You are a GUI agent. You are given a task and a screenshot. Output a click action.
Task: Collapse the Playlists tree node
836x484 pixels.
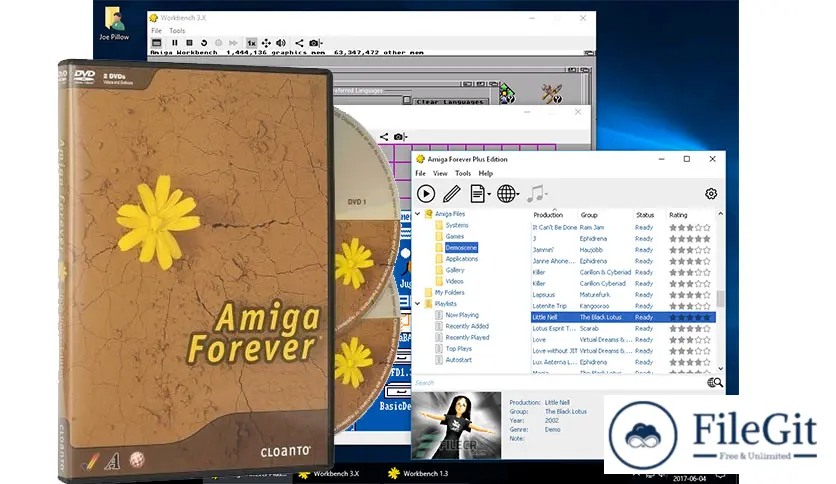[x=418, y=303]
